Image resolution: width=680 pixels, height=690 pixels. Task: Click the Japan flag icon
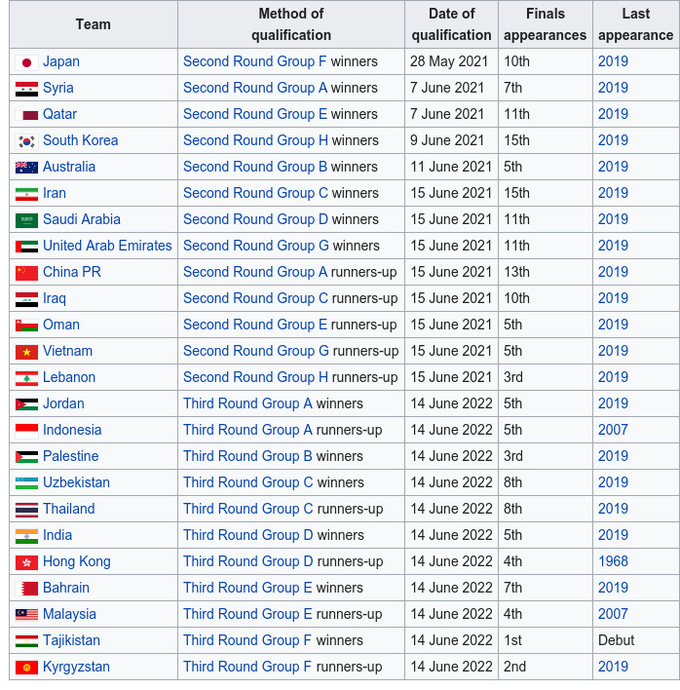[x=27, y=62]
